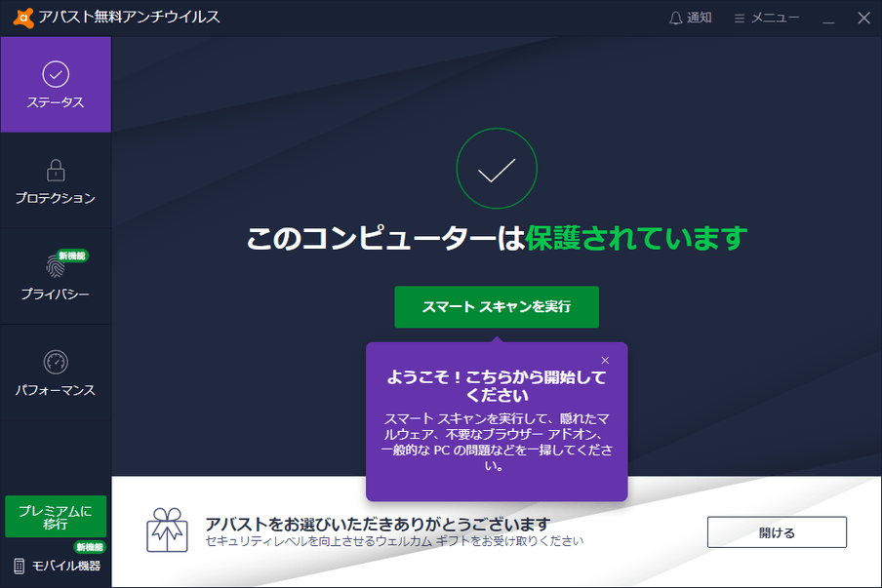The width and height of the screenshot is (882, 588).
Task: Click the mobile phone icon
Action: [20, 567]
